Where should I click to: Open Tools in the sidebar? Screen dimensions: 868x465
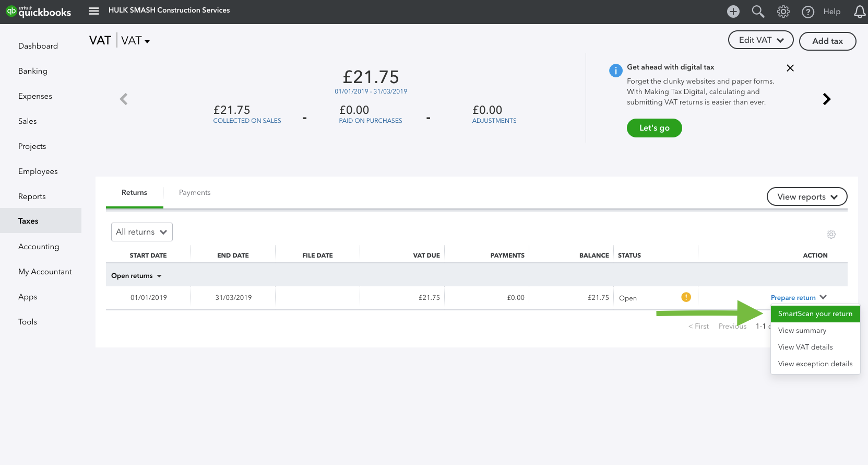28,322
